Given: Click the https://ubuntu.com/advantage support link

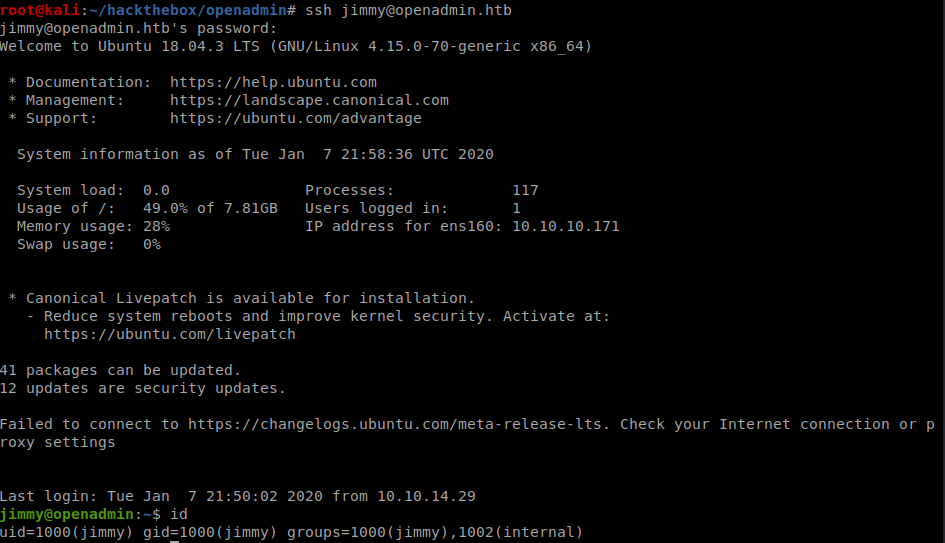Looking at the screenshot, I should click(296, 118).
